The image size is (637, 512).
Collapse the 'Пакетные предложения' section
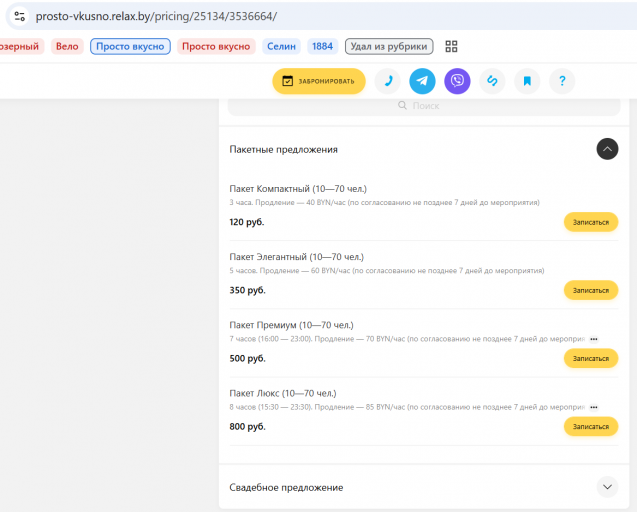607,149
